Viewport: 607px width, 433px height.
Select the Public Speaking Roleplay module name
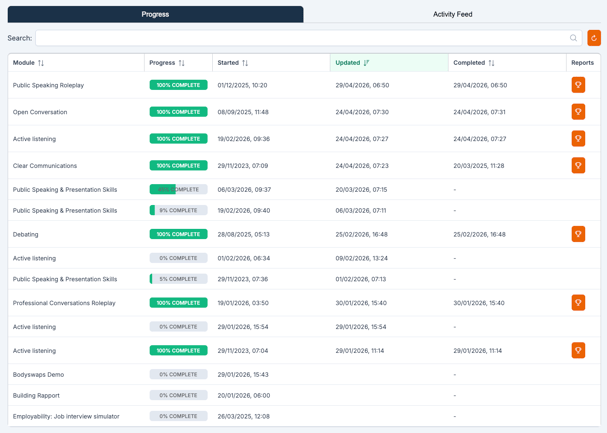coord(48,85)
